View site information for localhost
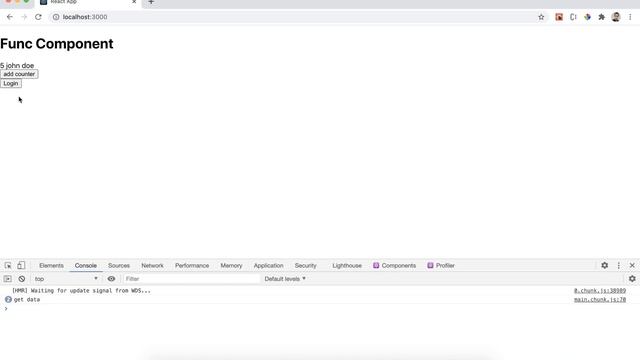Screen dimensions: 640x360 pos(56,17)
